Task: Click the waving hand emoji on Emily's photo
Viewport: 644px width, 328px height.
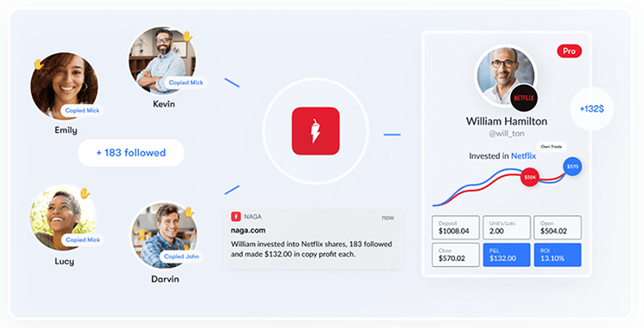Action: click(x=39, y=64)
